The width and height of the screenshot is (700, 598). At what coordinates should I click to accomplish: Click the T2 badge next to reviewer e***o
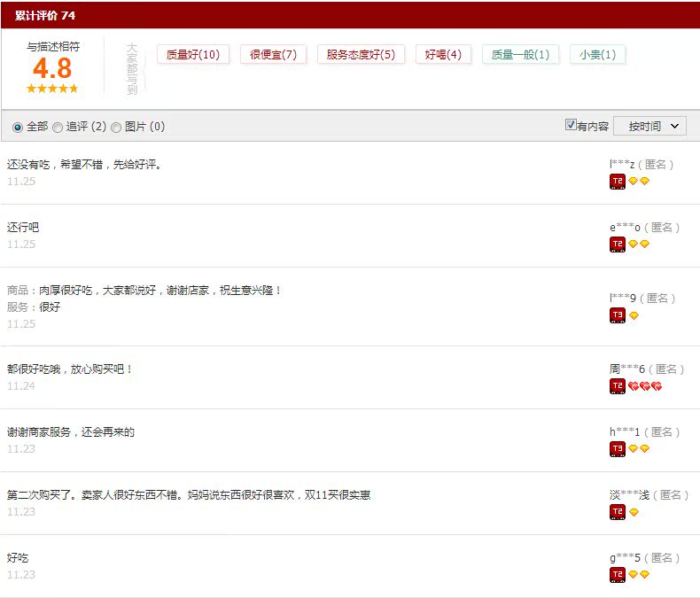click(618, 245)
